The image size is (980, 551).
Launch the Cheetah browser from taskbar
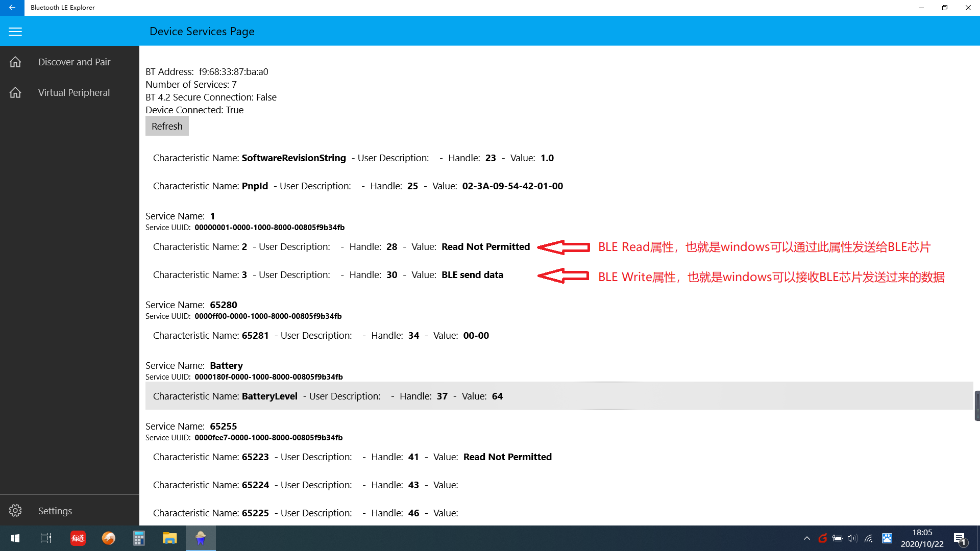[x=108, y=538]
